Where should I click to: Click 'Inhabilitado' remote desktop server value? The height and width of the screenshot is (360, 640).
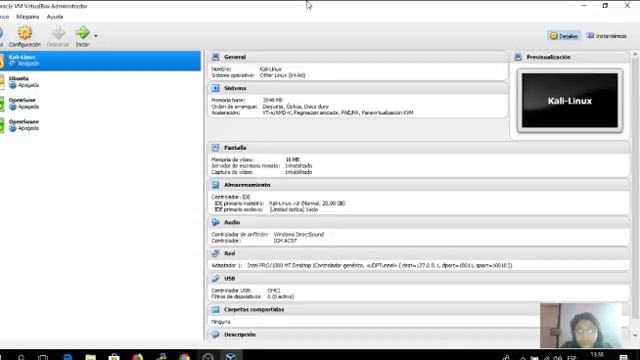point(299,166)
